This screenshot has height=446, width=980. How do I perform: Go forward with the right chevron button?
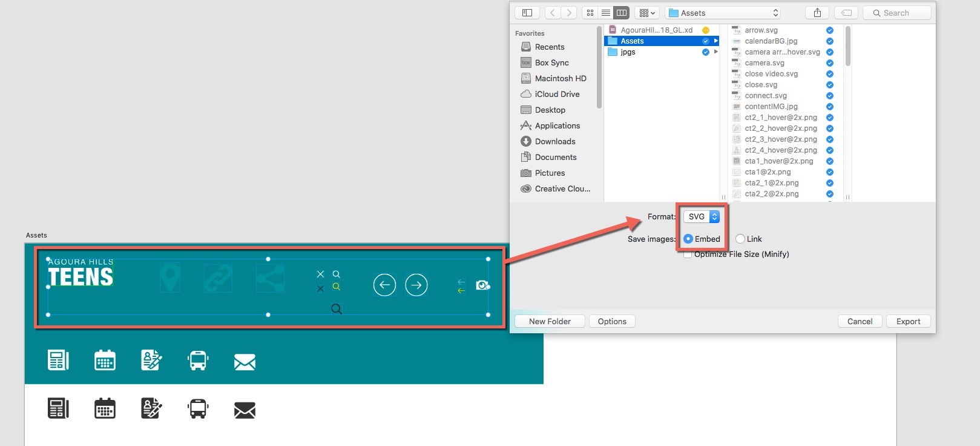pyautogui.click(x=569, y=13)
